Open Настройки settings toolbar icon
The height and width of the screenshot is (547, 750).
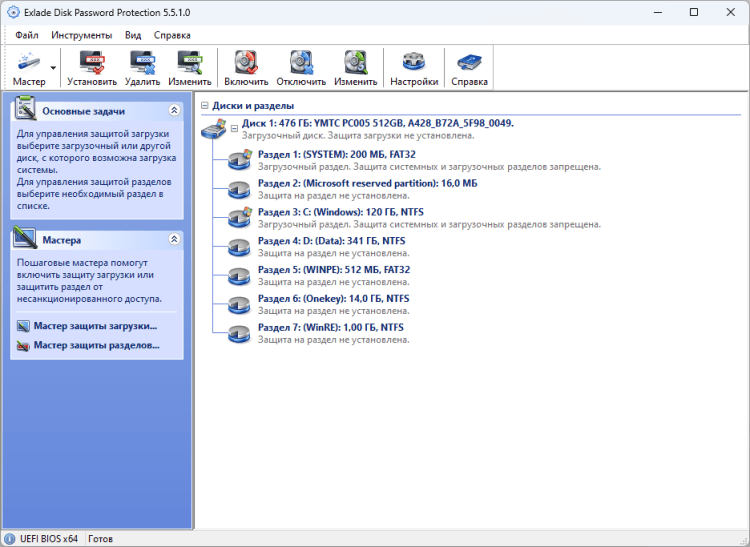pos(414,67)
